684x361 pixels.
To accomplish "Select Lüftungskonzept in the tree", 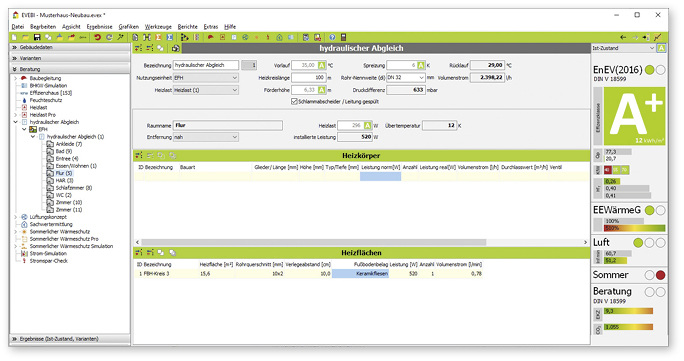I will (x=48, y=217).
